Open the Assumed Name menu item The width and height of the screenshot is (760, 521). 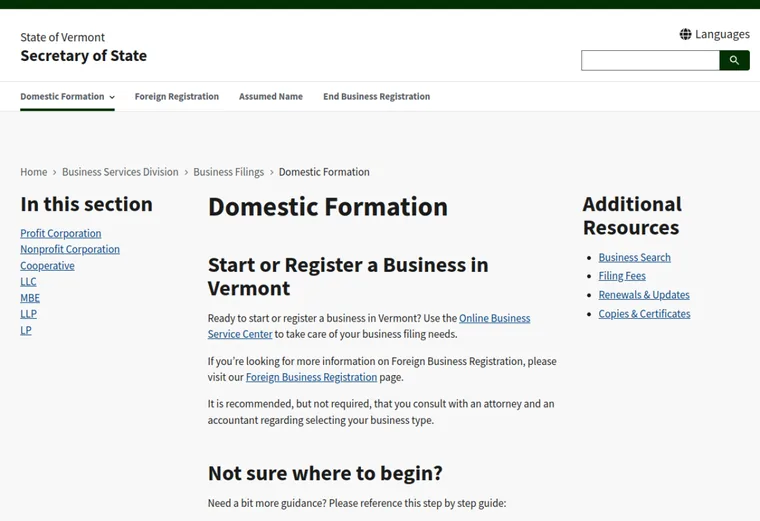[x=270, y=96]
